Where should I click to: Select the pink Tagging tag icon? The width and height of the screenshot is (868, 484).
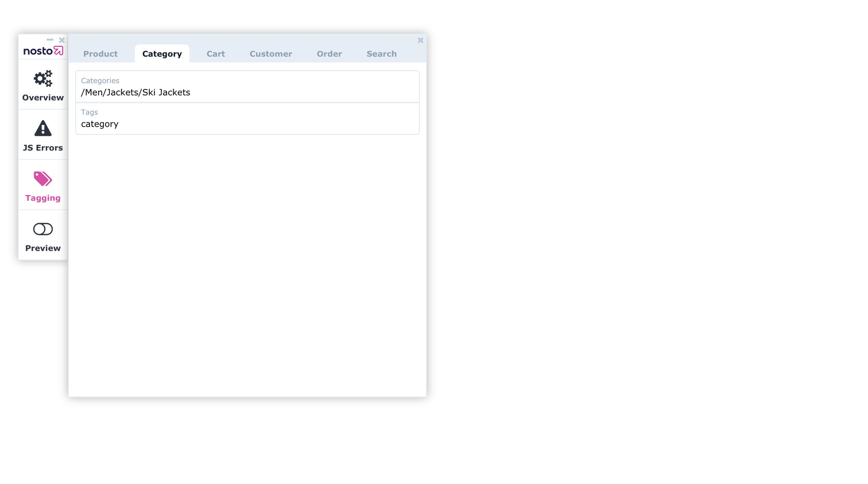(43, 179)
